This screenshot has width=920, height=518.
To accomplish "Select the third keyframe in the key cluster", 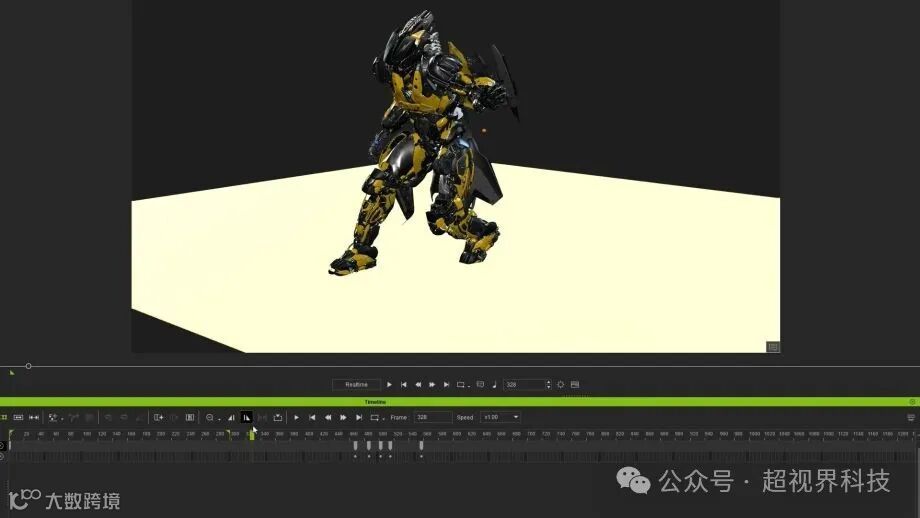I will pos(381,446).
